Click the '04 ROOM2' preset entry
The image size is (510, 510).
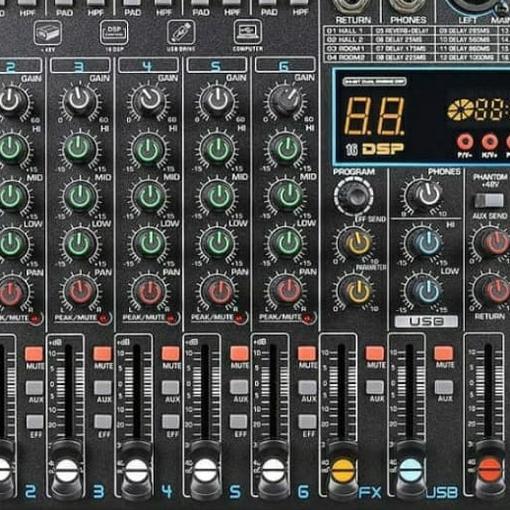point(347,57)
